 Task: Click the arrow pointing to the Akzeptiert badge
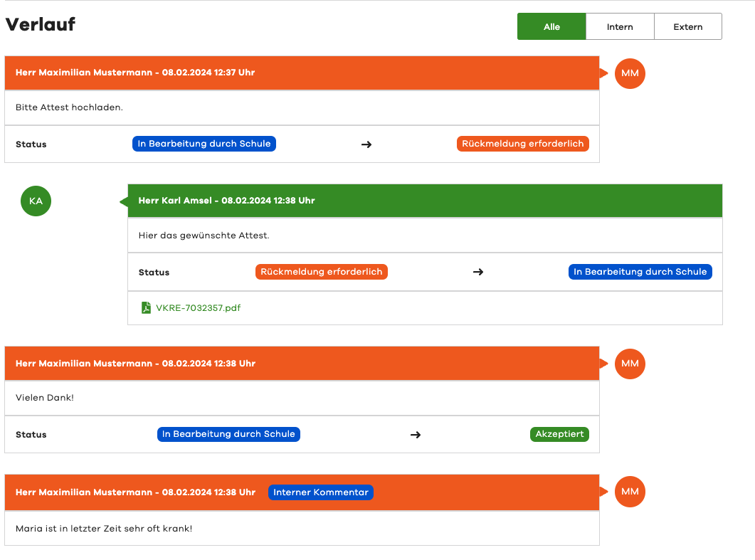click(416, 435)
